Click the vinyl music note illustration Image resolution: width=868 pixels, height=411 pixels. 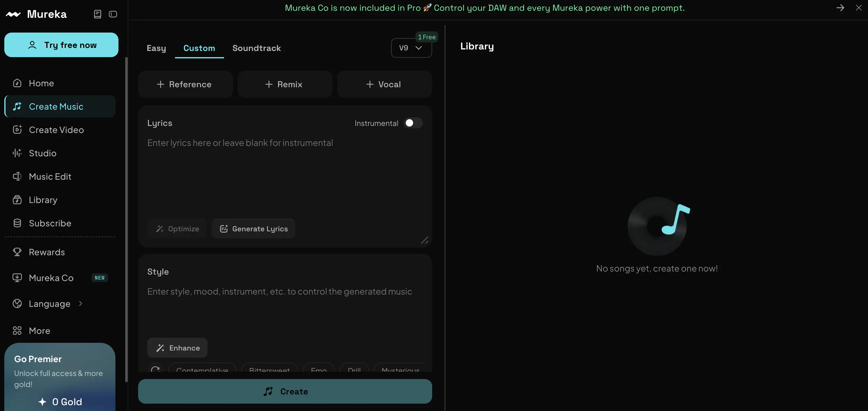pos(659,226)
